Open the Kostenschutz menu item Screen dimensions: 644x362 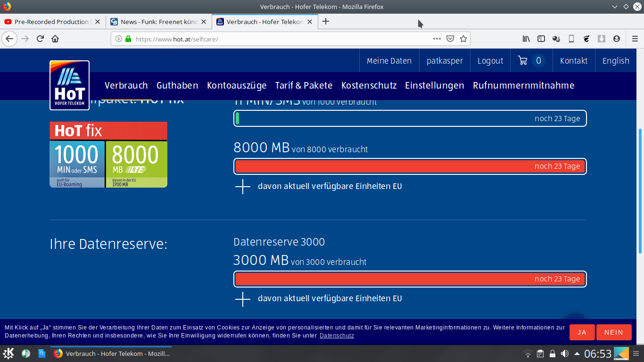coord(369,85)
